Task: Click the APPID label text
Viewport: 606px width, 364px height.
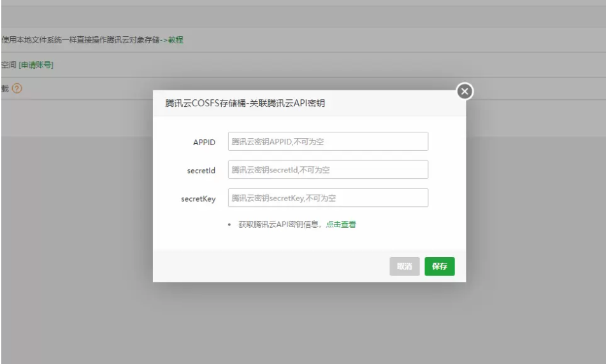Action: [204, 143]
